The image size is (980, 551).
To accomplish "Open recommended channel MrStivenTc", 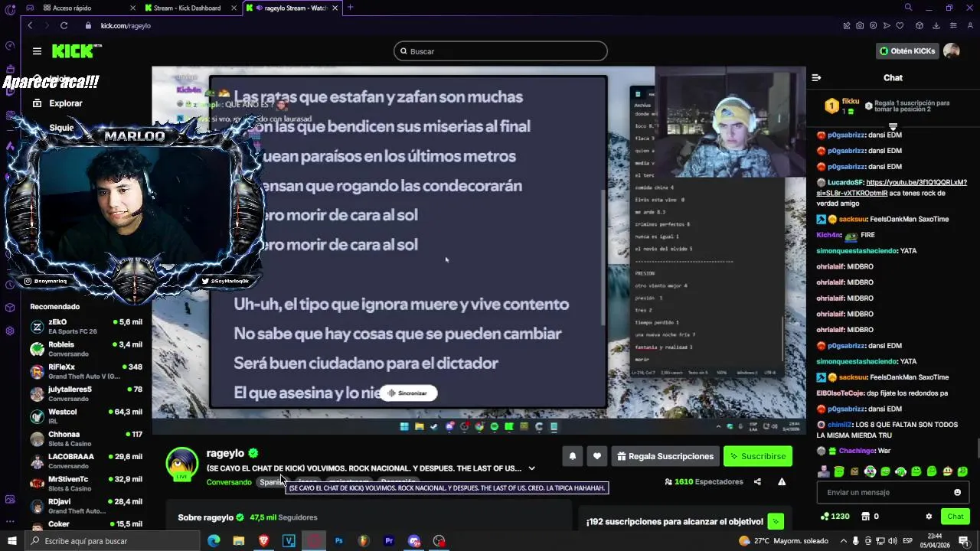I will tap(87, 484).
